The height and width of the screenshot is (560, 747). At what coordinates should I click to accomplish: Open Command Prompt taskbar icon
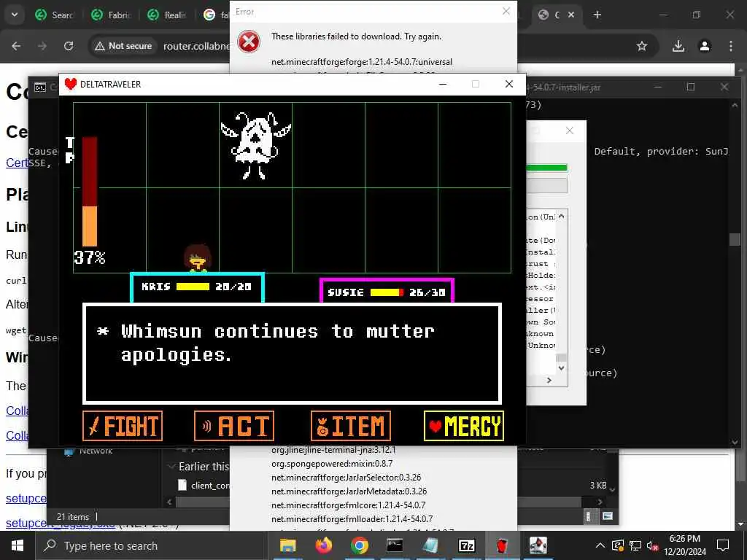[395, 545]
